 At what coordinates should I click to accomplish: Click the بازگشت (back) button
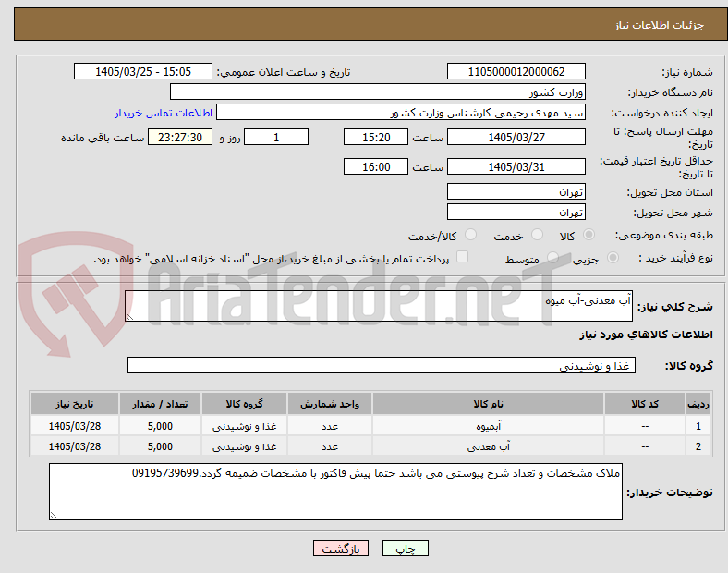[x=341, y=548]
